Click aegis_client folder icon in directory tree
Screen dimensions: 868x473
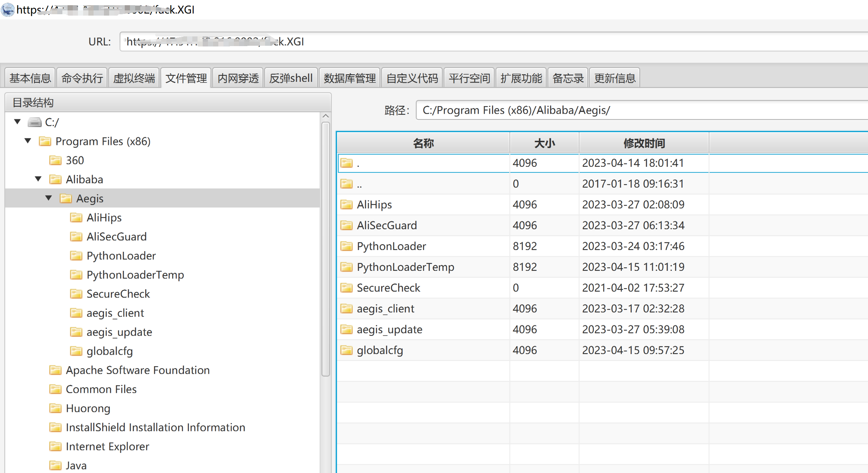click(x=76, y=313)
